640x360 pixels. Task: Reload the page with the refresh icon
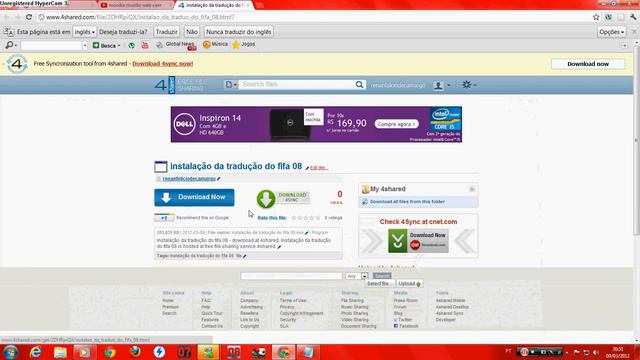pyautogui.click(x=29, y=17)
